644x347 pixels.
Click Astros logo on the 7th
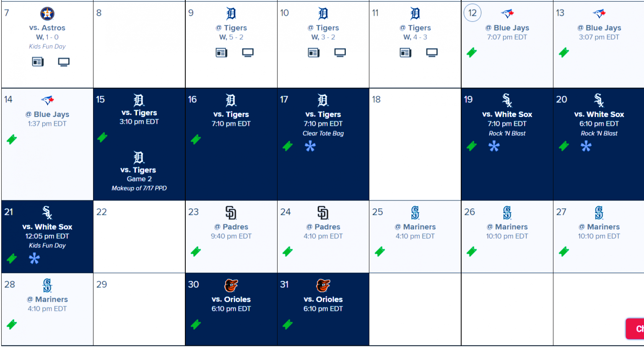tap(47, 14)
